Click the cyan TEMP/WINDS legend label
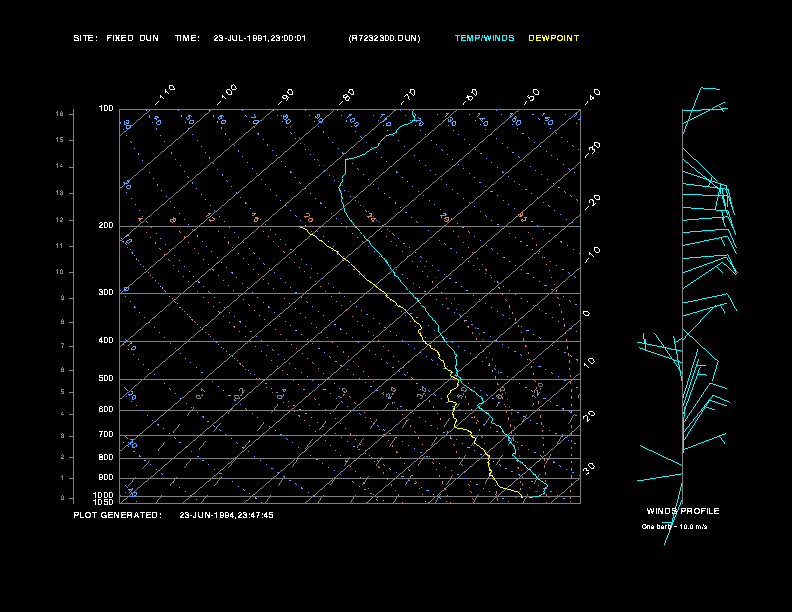Screen dimensions: 792x612 pyautogui.click(x=484, y=38)
